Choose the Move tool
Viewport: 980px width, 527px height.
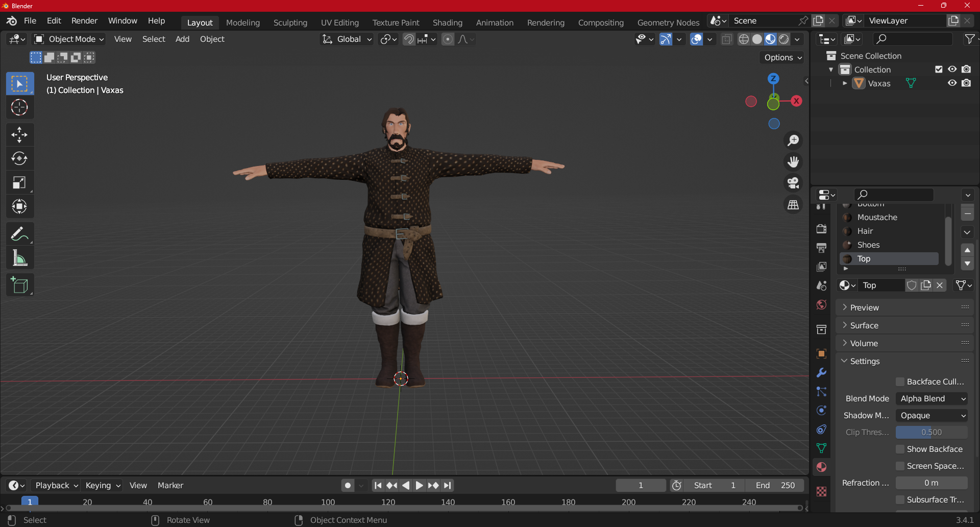point(20,135)
